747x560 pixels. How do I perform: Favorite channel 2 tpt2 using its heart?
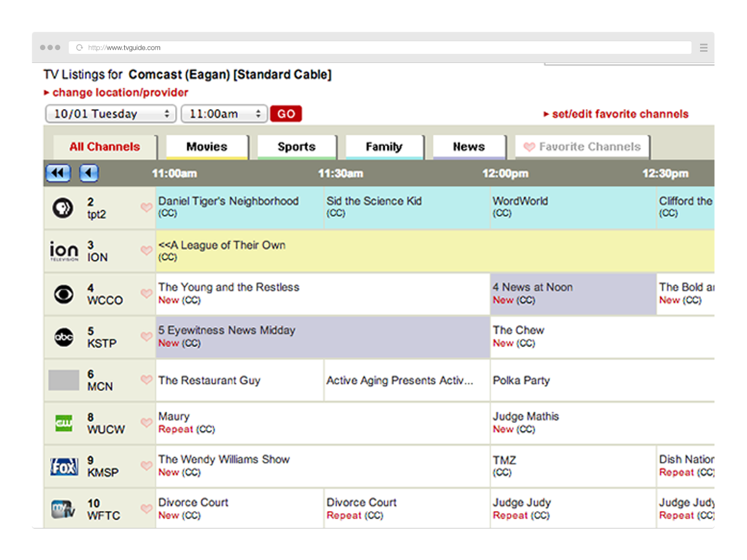(146, 208)
